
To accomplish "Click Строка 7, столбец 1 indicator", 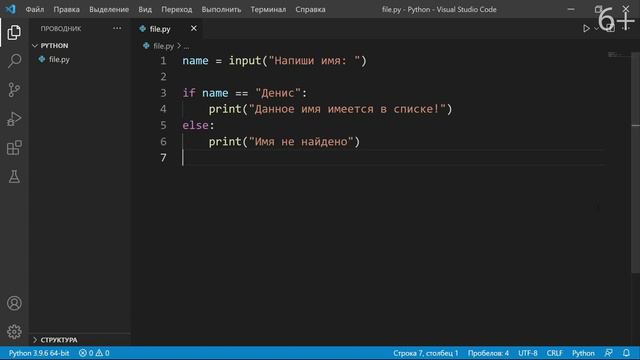I will (426, 353).
